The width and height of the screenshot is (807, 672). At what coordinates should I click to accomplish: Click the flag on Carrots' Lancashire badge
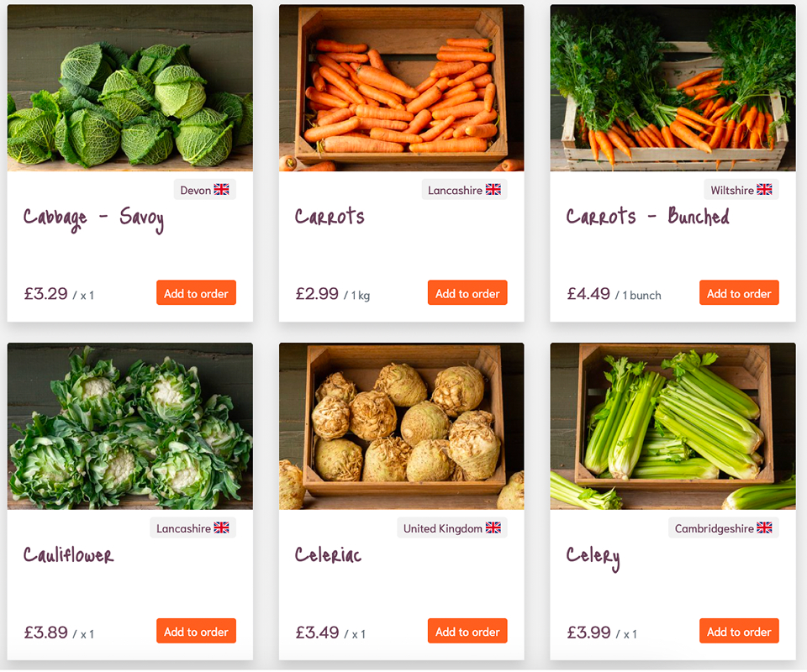click(x=493, y=190)
